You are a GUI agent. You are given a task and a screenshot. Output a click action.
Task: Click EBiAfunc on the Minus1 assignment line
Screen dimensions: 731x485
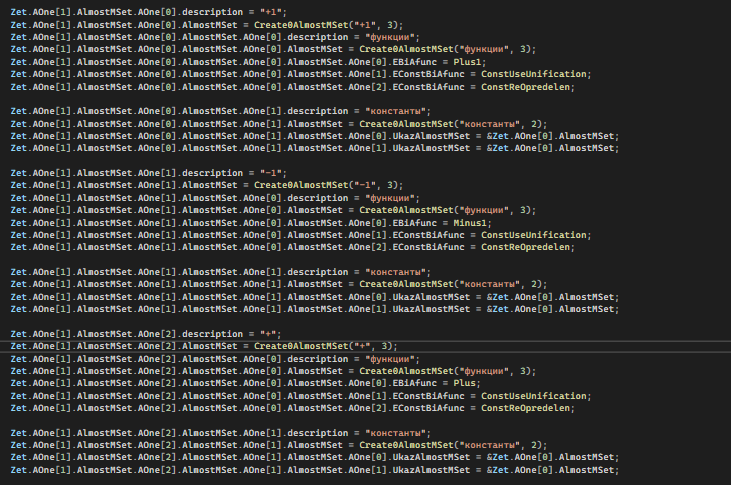point(415,223)
